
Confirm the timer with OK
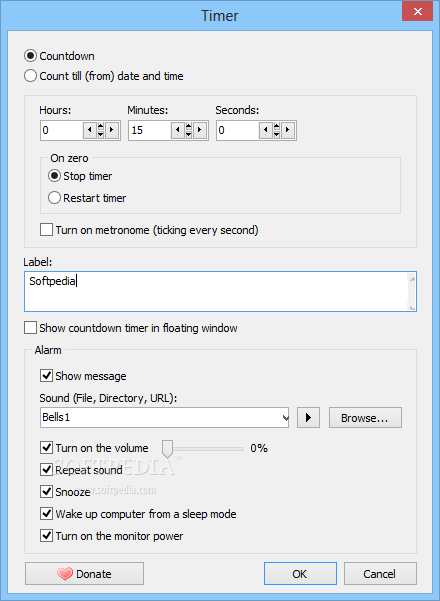click(x=300, y=573)
